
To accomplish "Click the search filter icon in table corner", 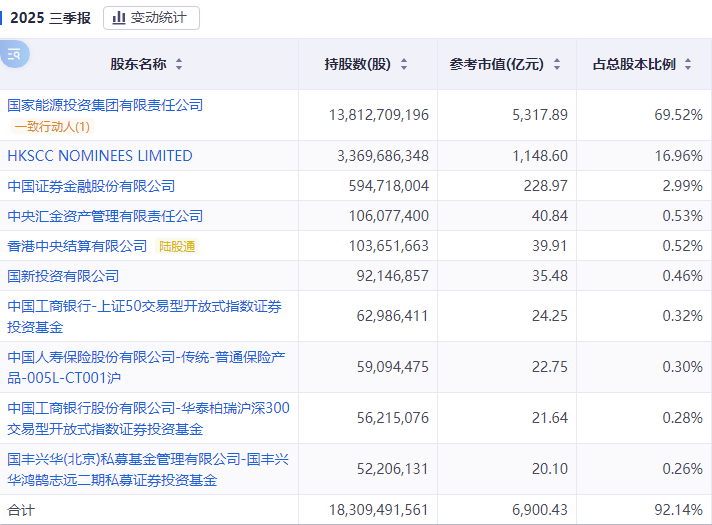I will click(14, 55).
